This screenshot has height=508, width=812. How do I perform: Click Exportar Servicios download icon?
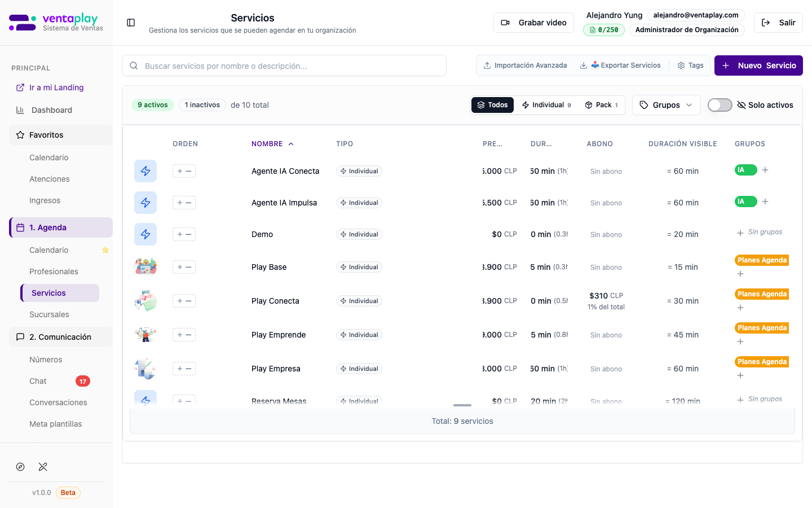tap(584, 65)
